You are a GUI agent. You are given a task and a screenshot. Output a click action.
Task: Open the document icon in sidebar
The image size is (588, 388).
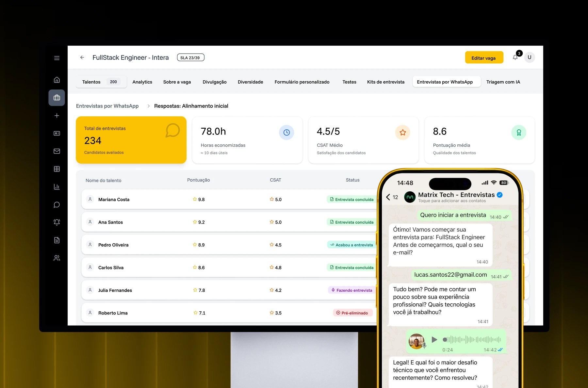pyautogui.click(x=57, y=240)
